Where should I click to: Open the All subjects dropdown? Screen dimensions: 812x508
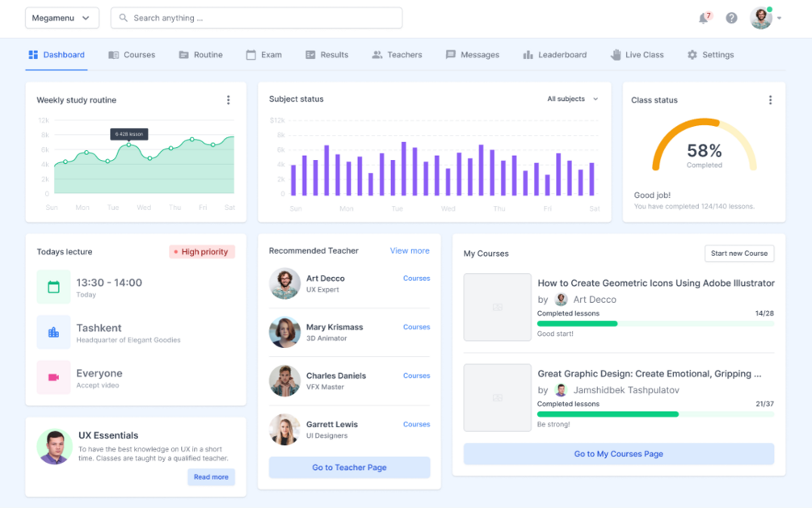pyautogui.click(x=573, y=99)
